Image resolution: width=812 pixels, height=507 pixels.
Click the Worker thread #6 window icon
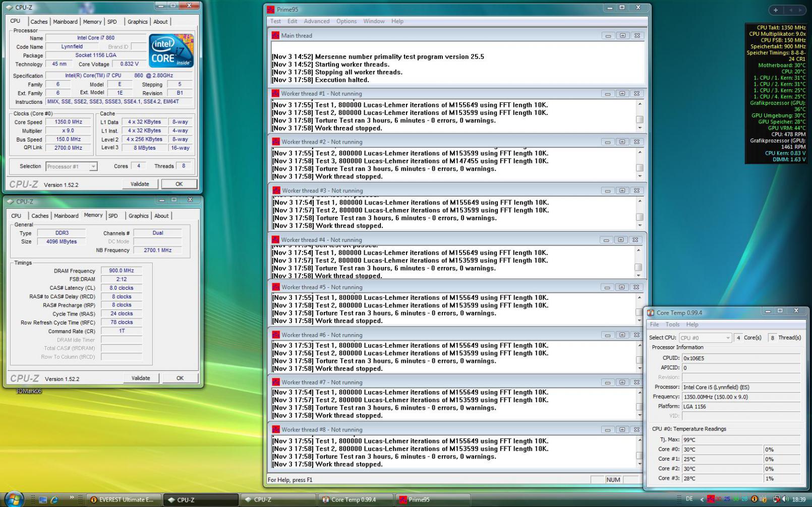tap(276, 335)
